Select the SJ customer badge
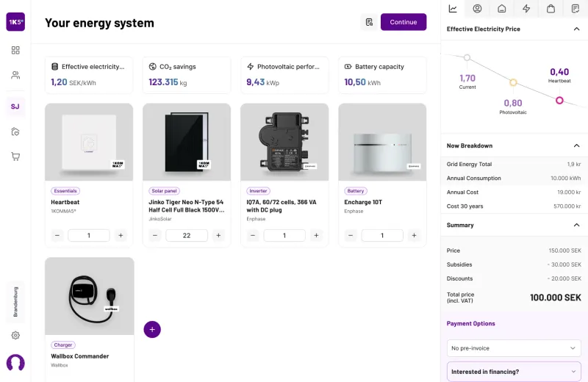The width and height of the screenshot is (588, 382). tap(15, 107)
